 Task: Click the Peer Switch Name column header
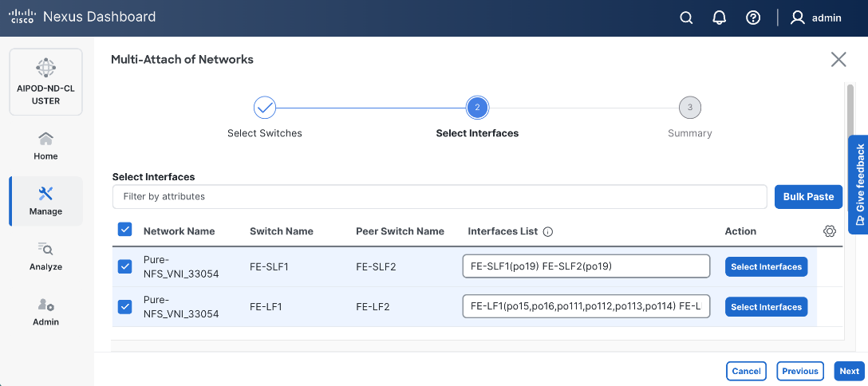[400, 231]
